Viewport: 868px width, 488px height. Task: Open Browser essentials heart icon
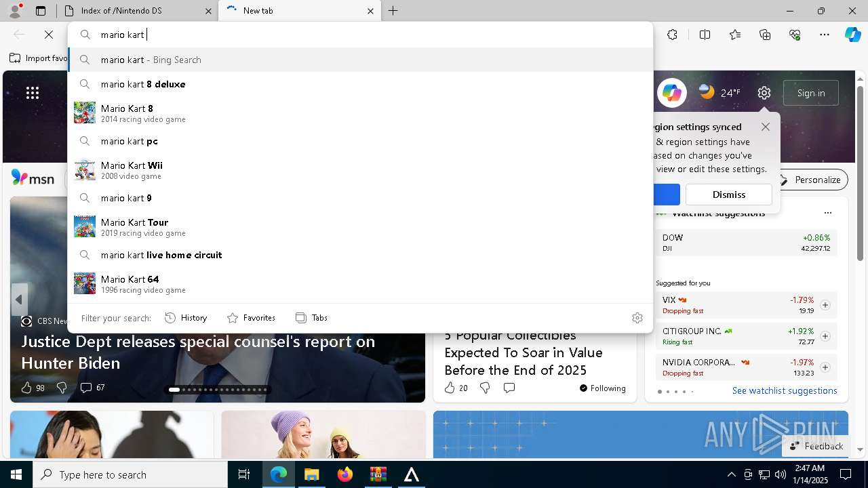click(795, 35)
